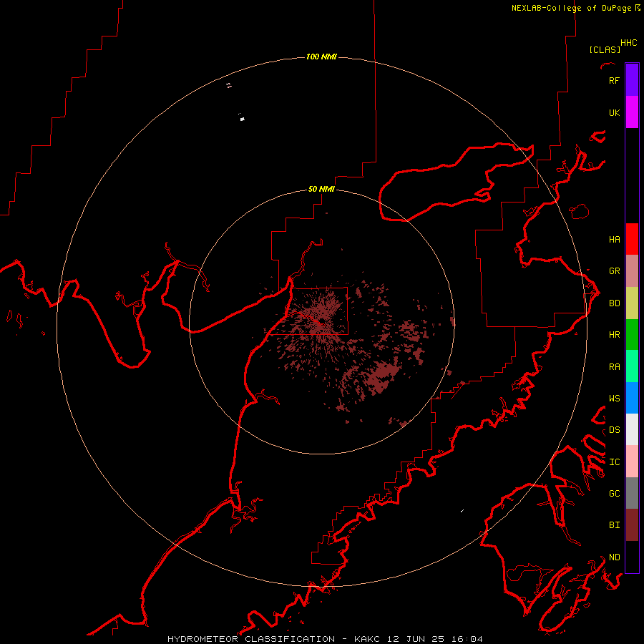
Task: Click the BI legend label text
Action: [614, 525]
